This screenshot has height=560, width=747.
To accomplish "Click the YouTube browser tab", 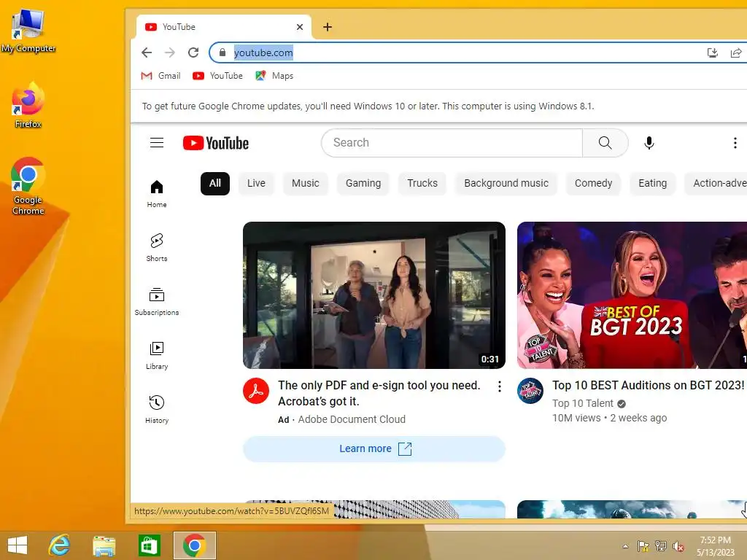I will (224, 27).
